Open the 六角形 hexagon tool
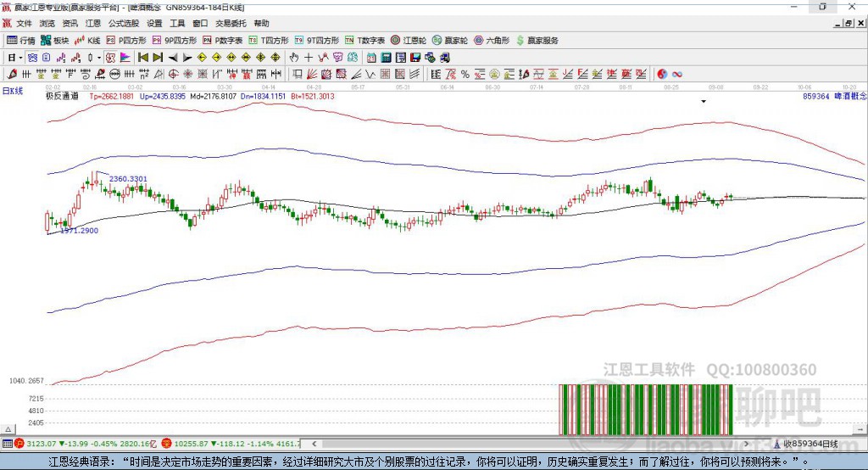 pyautogui.click(x=492, y=41)
